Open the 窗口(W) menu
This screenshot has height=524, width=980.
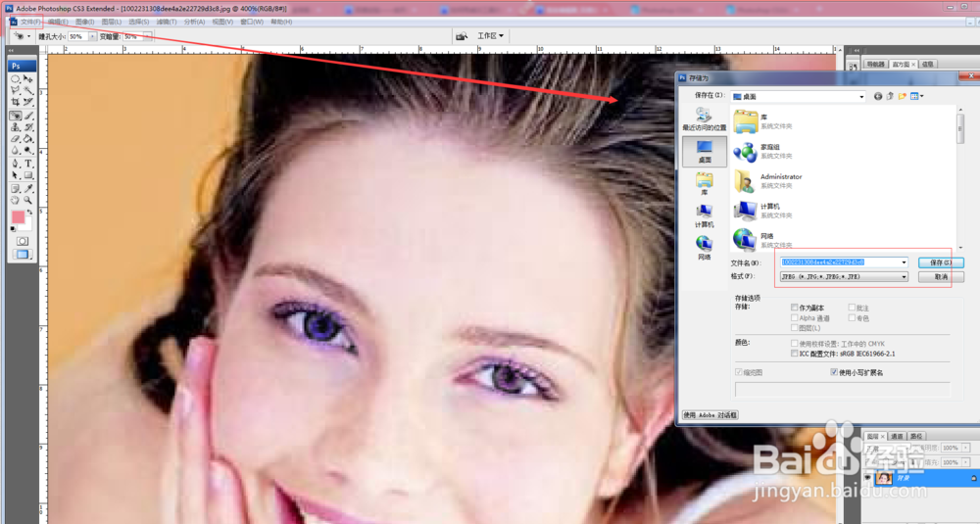point(252,22)
